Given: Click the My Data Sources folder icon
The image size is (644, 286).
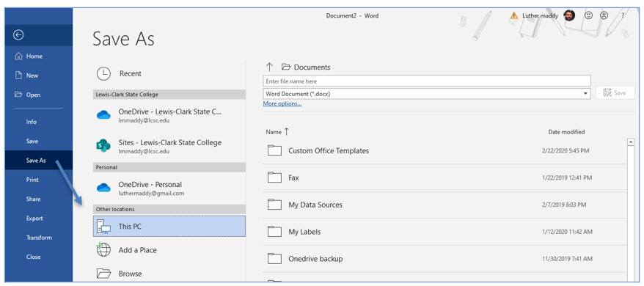Looking at the screenshot, I should (274, 204).
